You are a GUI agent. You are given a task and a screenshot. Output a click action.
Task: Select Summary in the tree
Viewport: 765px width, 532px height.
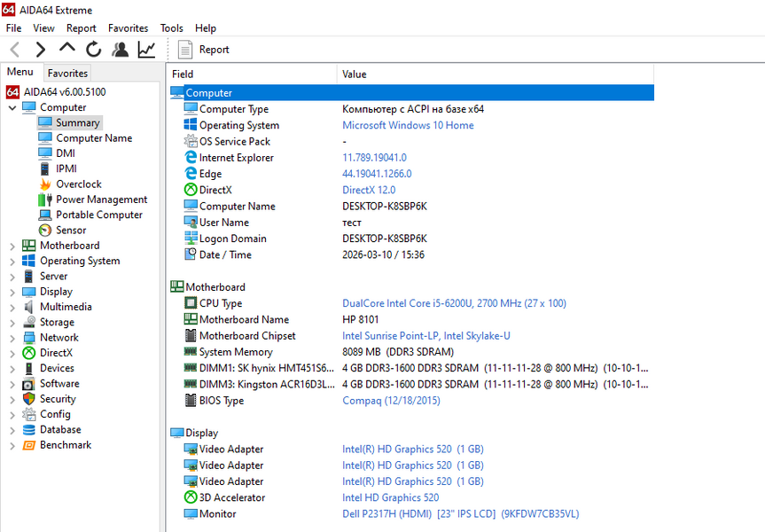[78, 122]
